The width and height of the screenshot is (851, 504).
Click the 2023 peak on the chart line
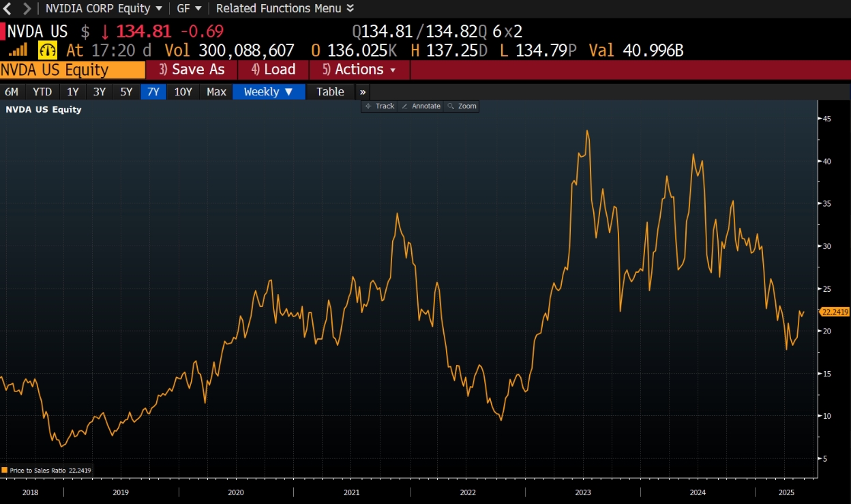coord(587,131)
